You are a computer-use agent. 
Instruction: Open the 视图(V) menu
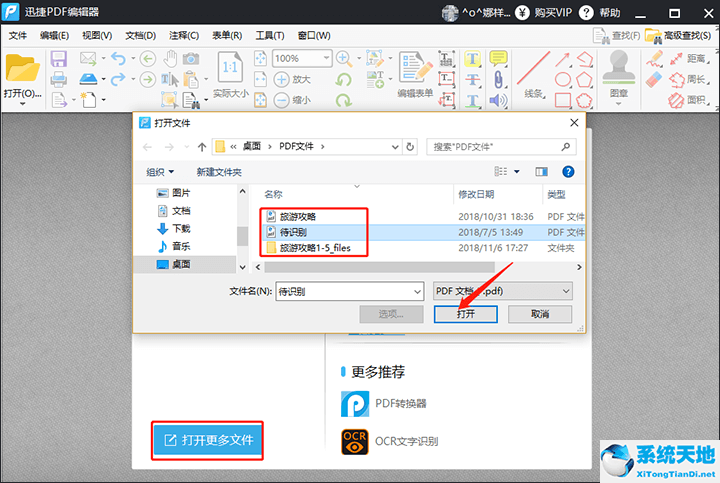tap(97, 35)
